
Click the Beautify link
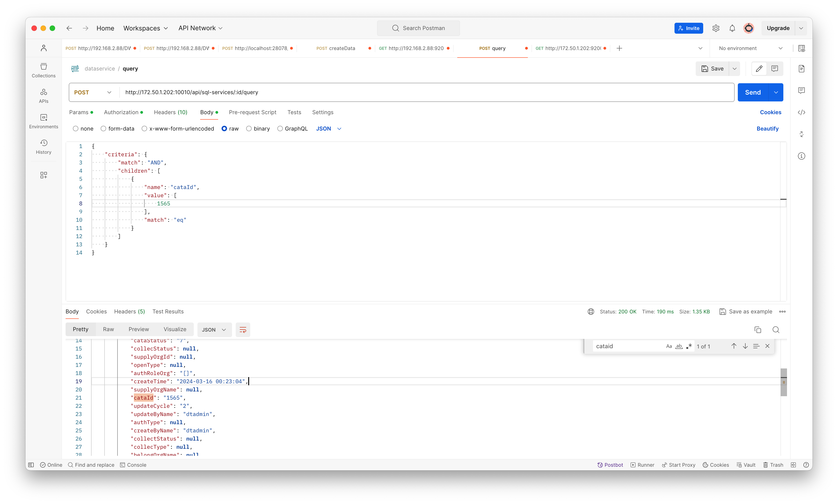(767, 129)
